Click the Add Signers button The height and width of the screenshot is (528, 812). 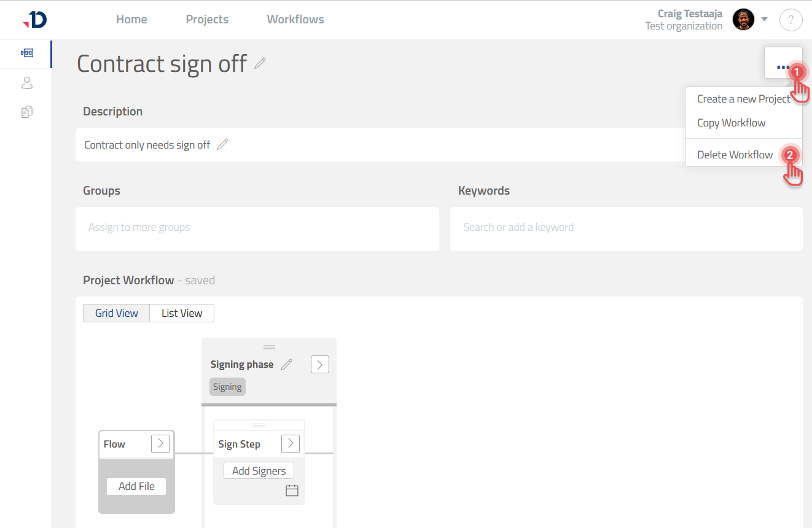[x=259, y=471]
